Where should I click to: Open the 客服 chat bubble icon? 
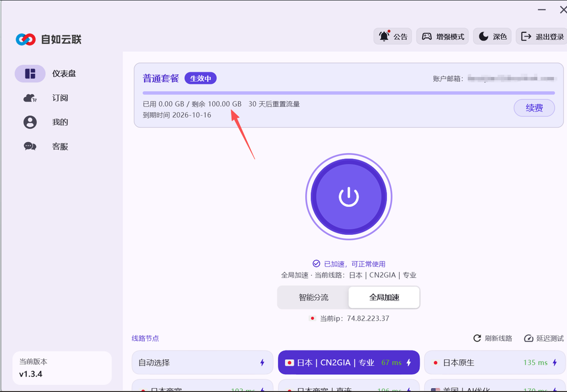coord(30,146)
